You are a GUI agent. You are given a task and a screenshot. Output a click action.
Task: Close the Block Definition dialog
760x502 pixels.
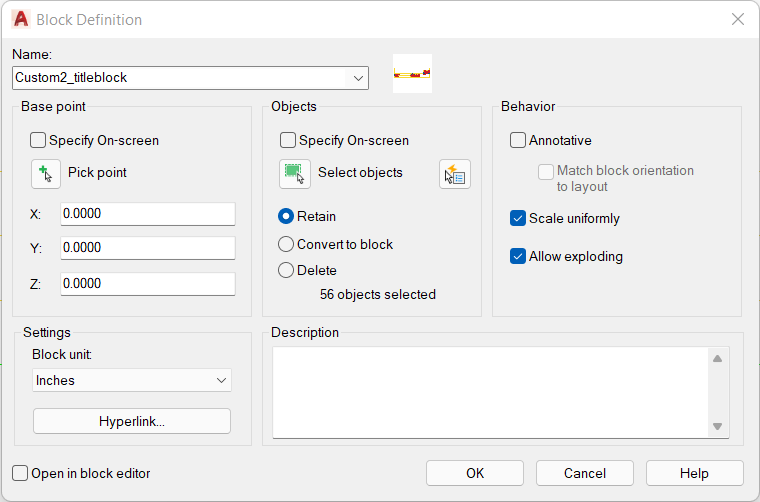[x=738, y=19]
